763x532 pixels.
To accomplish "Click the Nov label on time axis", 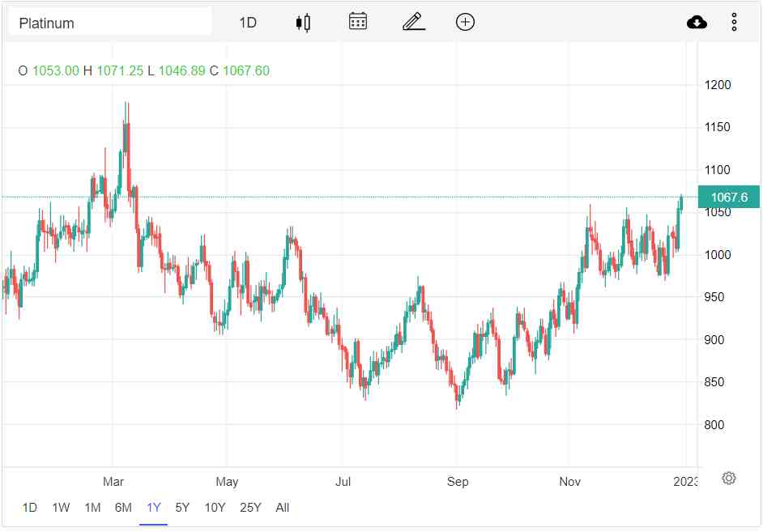I will (x=569, y=482).
